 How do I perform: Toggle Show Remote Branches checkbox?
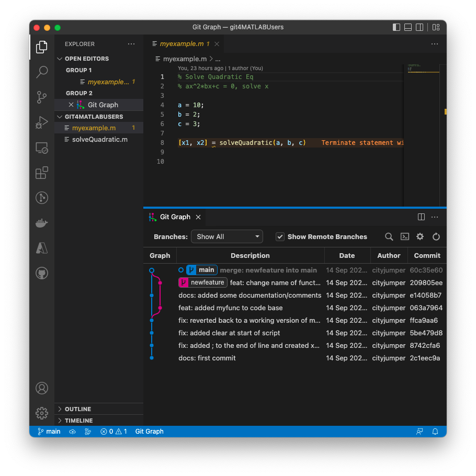click(280, 237)
